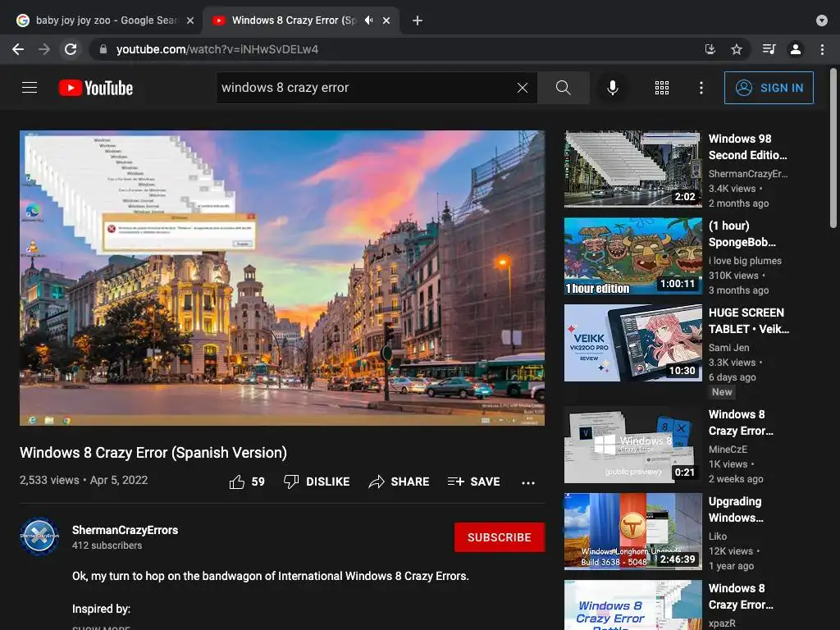The image size is (840, 630).
Task: Open YouTube settings three-dot menu
Action: [x=701, y=88]
